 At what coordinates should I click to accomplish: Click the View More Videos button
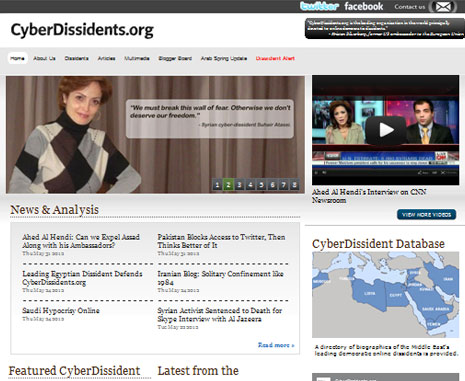pos(426,215)
